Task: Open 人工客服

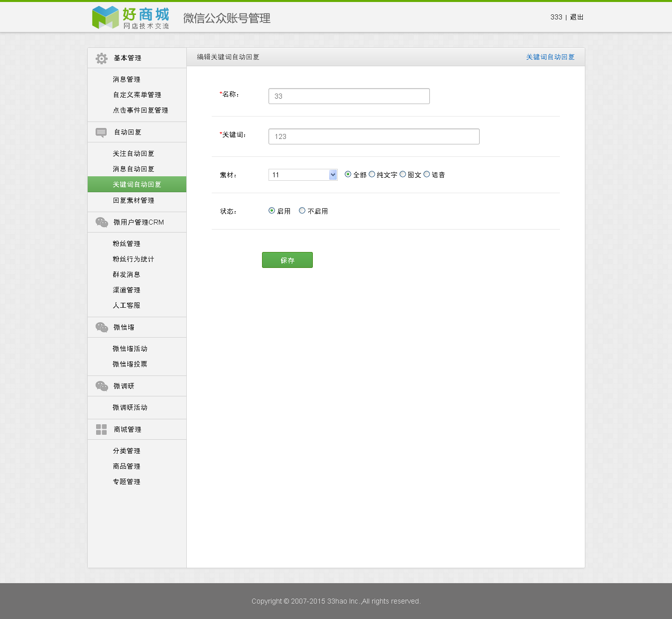Action: point(127,306)
